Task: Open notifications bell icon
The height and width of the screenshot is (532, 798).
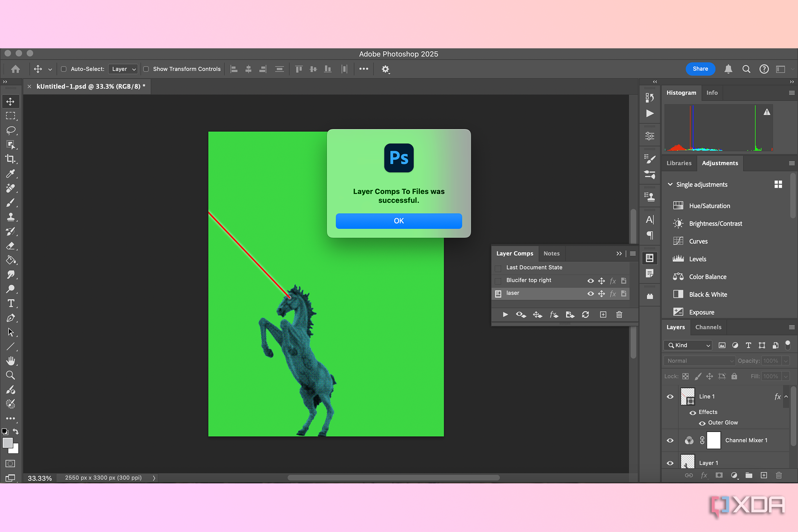Action: pos(728,69)
